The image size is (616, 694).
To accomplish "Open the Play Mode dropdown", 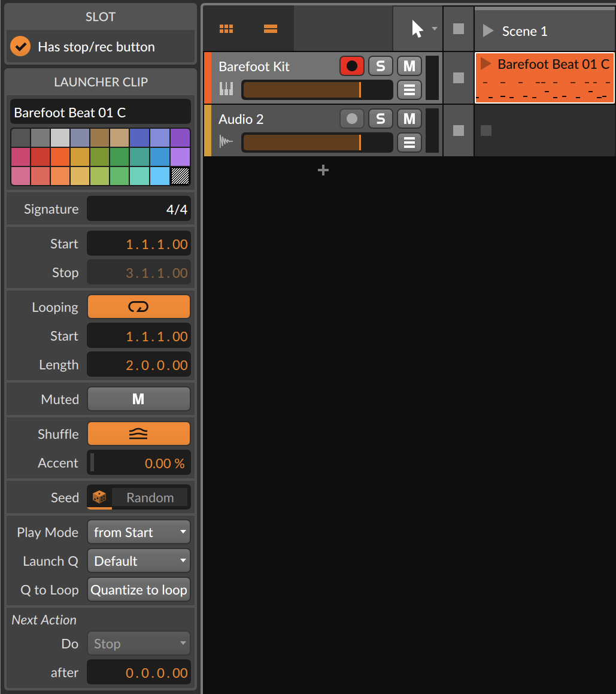I will [x=138, y=532].
